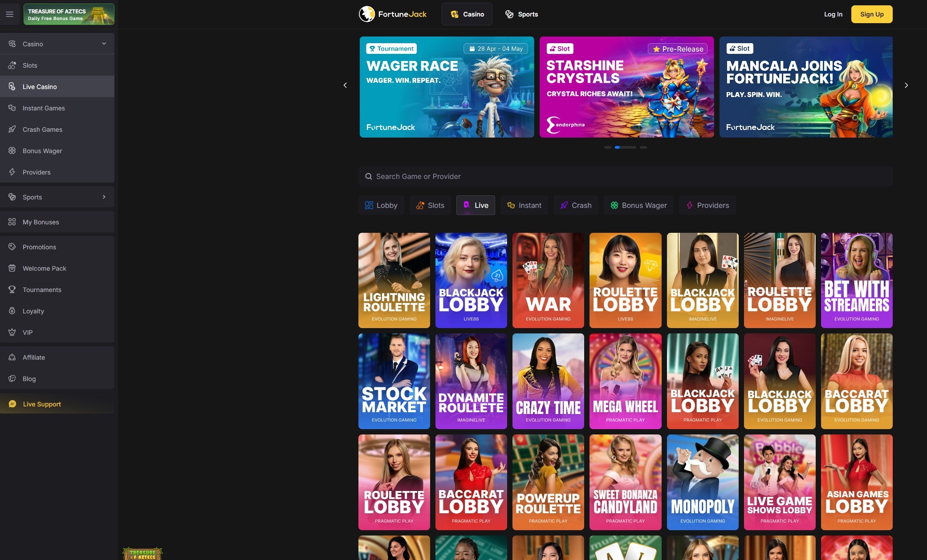Screen dimensions: 927x560
Task: Click the Casino icon in sidebar
Action: click(x=12, y=44)
